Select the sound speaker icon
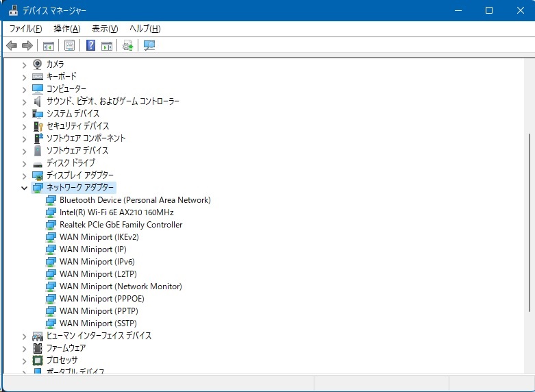The height and width of the screenshot is (392, 535). coord(38,101)
